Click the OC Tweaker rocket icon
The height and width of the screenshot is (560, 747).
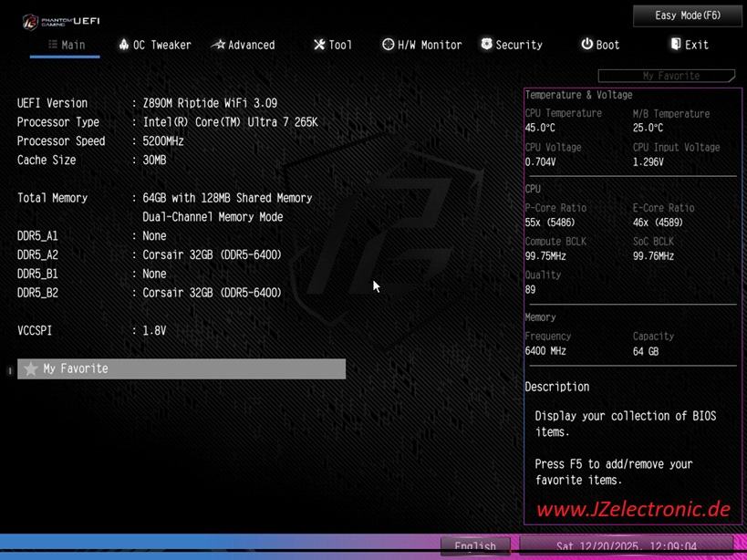(124, 45)
